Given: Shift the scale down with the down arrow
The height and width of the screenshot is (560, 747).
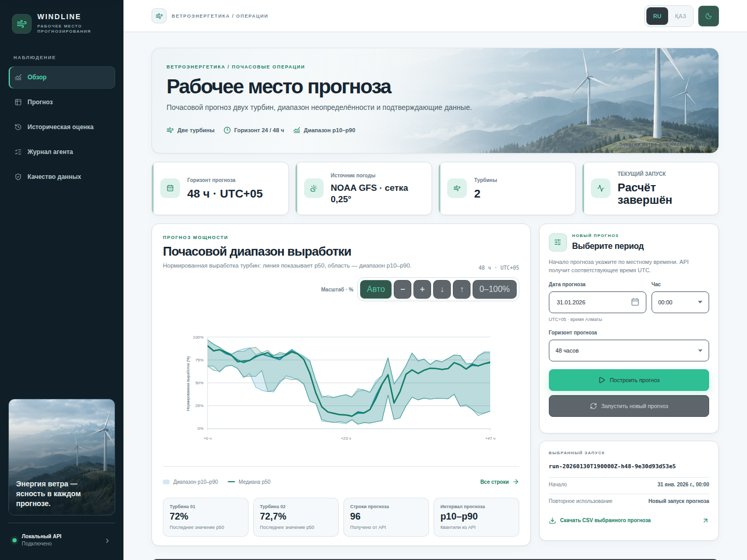Looking at the screenshot, I should click(442, 289).
